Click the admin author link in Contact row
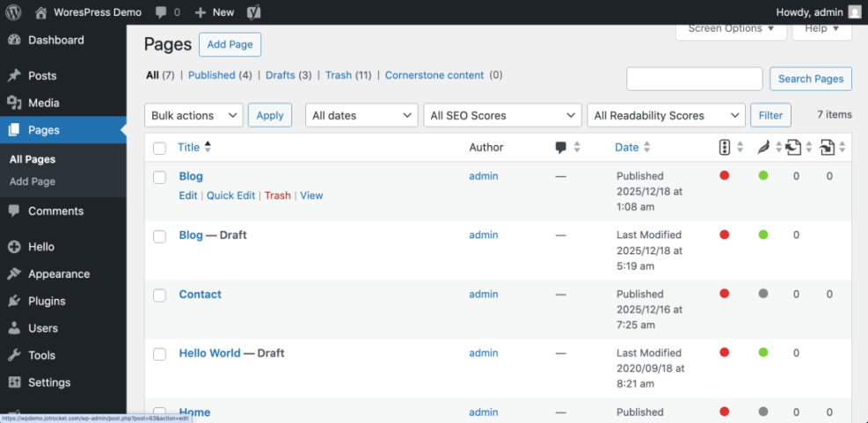868x423 pixels. [484, 294]
